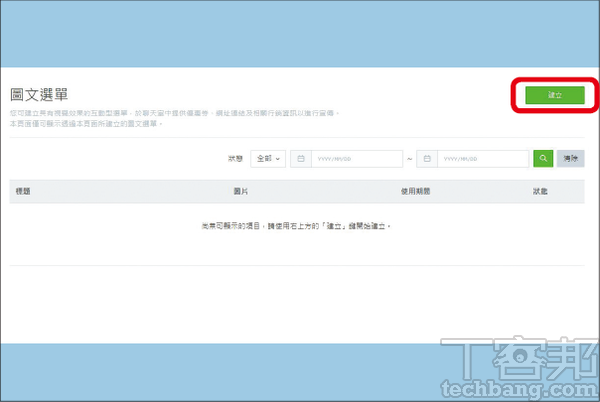The image size is (600, 402).
Task: Click the green 建立 create button
Action: (x=554, y=95)
